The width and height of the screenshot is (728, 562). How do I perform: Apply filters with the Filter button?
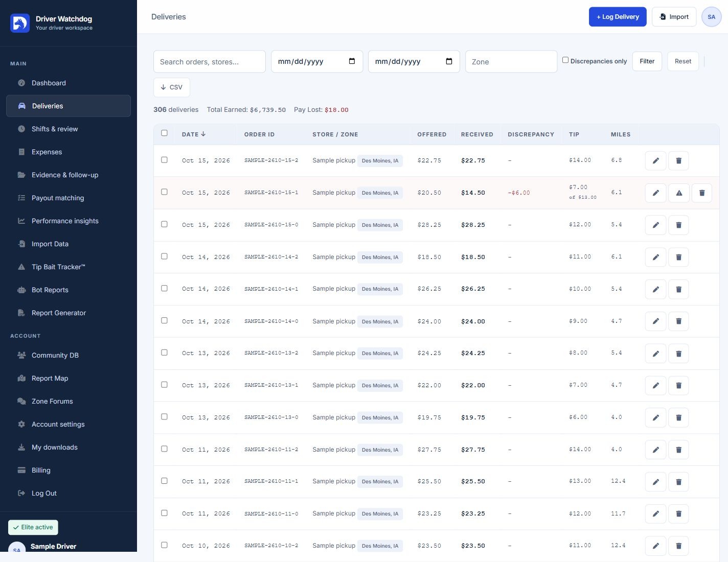(x=647, y=61)
